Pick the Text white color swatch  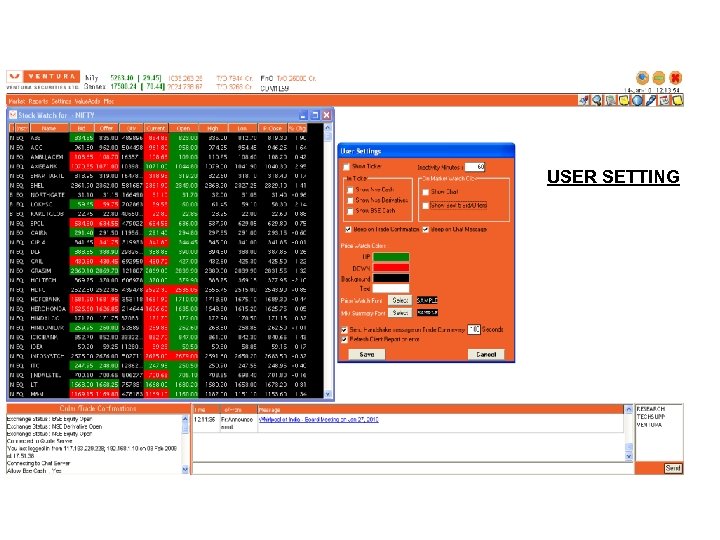point(391,288)
